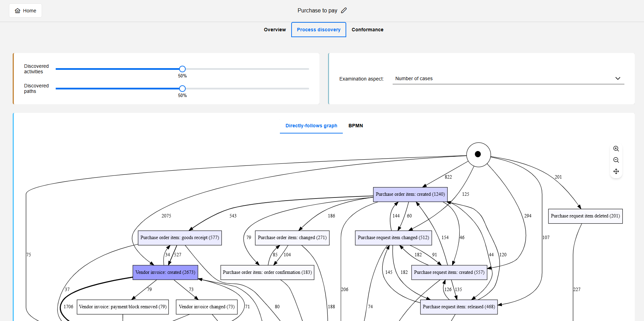644x321 pixels.
Task: Zoom into the process graph
Action: click(x=616, y=149)
